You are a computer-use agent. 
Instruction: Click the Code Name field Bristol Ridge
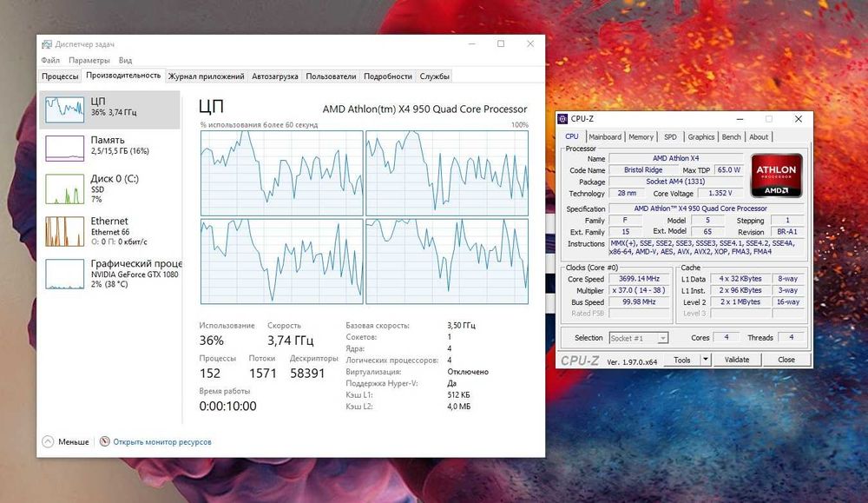pyautogui.click(x=642, y=170)
